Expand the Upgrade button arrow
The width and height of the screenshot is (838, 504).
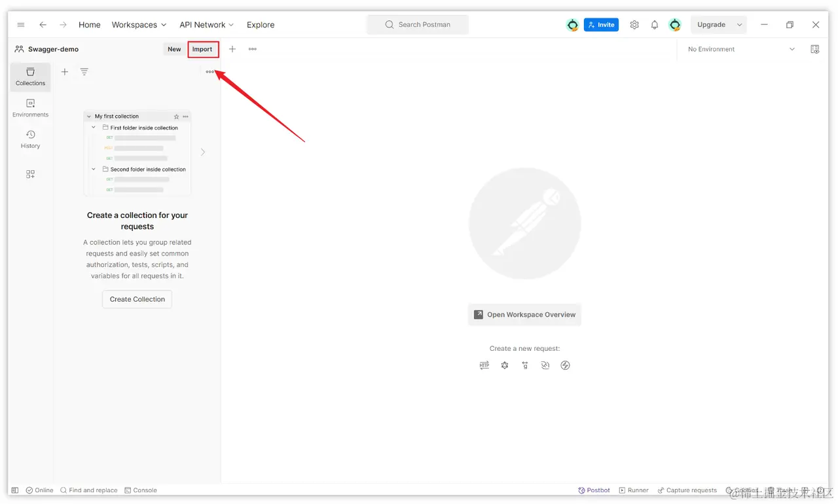[740, 25]
